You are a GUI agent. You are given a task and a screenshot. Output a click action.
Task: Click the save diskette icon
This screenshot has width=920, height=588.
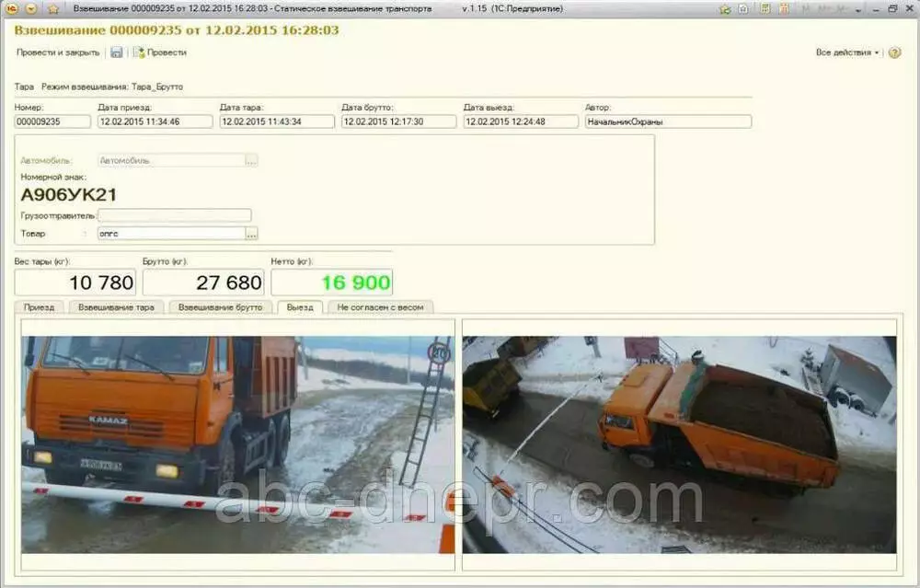[117, 52]
